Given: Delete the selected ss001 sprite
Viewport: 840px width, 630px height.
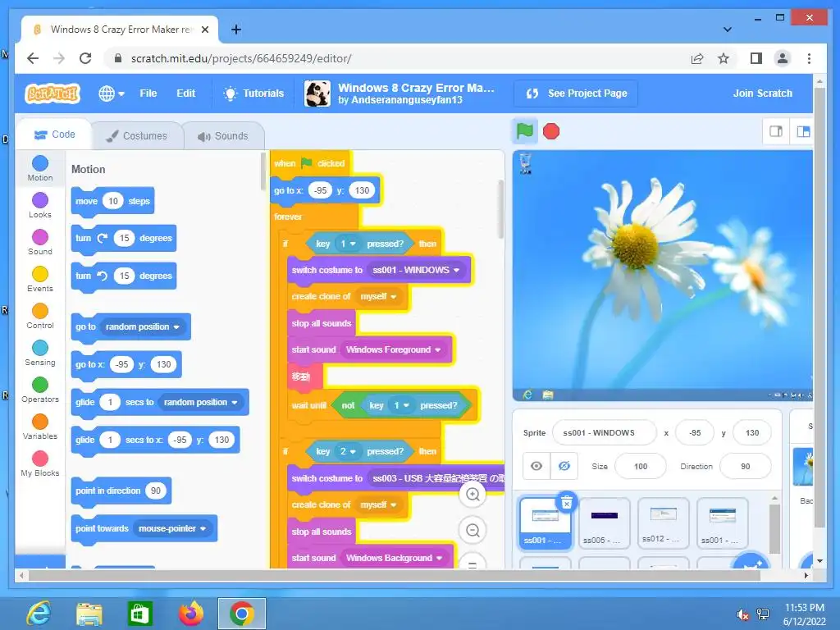Looking at the screenshot, I should pyautogui.click(x=566, y=503).
